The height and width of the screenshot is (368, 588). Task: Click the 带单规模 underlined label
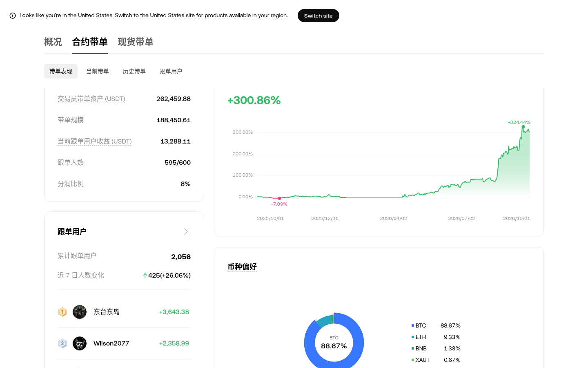(71, 120)
